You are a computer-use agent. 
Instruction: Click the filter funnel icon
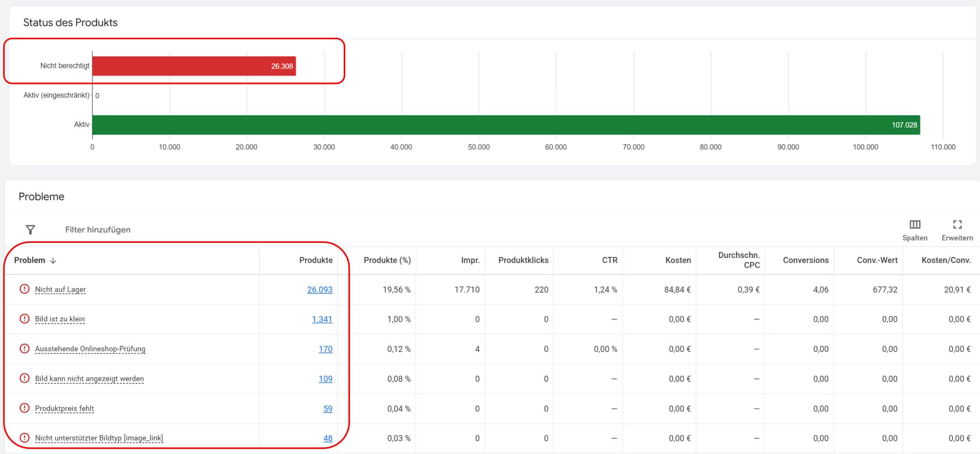point(30,229)
